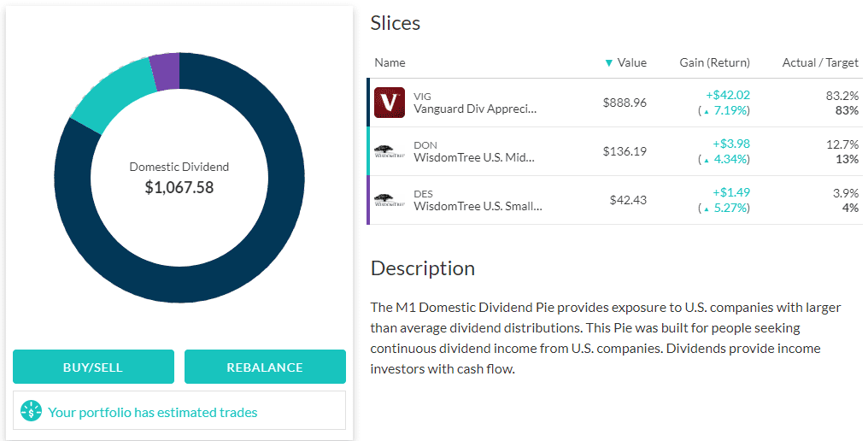This screenshot has width=868, height=441.
Task: Sort slices by Gain (Return) column
Action: (715, 62)
